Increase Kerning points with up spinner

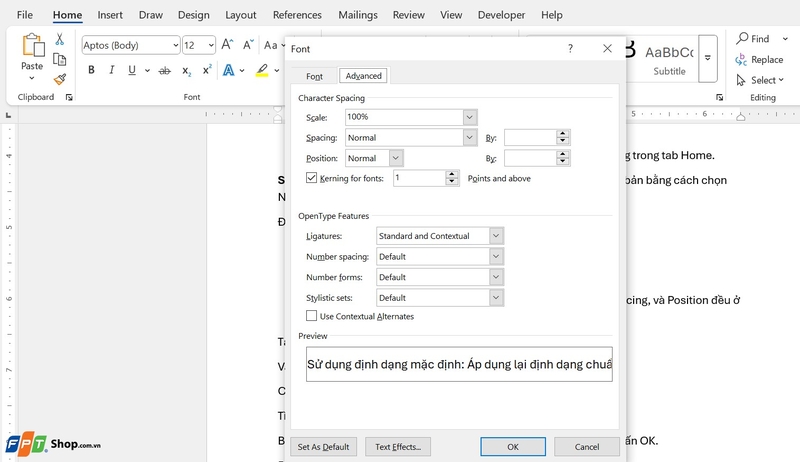[x=452, y=174]
